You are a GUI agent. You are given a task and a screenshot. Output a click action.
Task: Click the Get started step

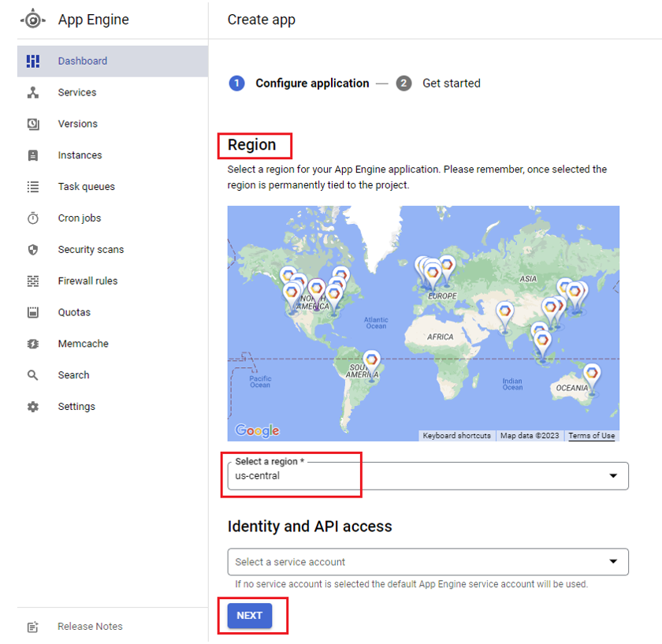pos(438,84)
